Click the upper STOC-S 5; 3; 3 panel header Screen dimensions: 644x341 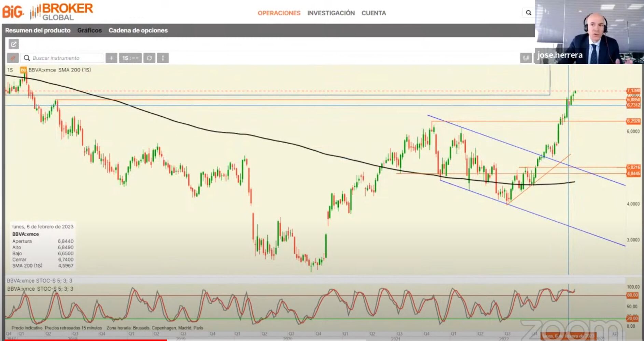[40, 281]
